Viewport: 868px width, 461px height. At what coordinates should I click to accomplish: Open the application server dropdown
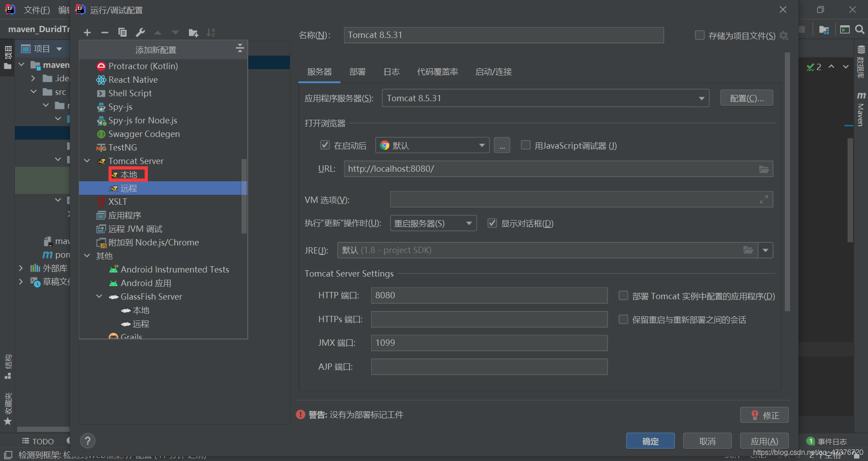pos(546,98)
